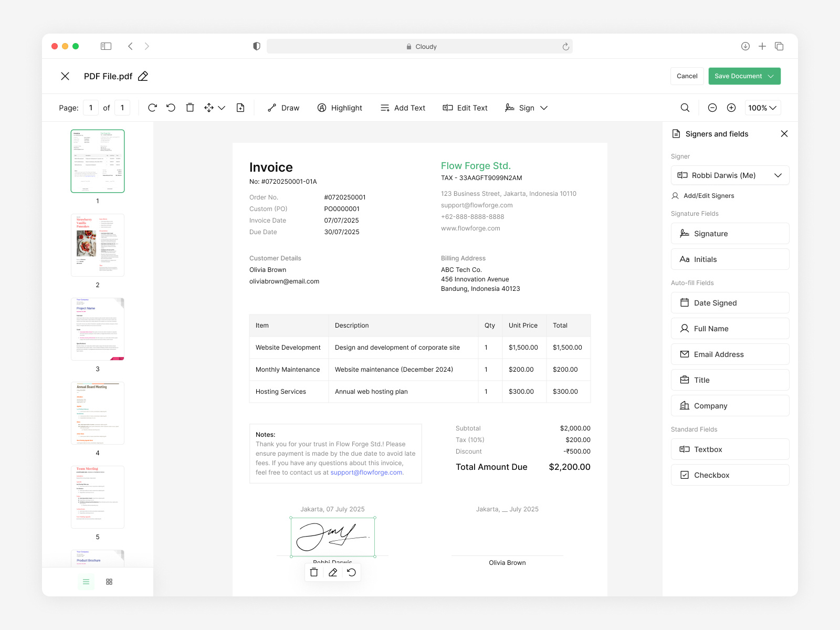Open the Robbi Darwis signer dropdown
This screenshot has height=630, width=840.
[730, 175]
